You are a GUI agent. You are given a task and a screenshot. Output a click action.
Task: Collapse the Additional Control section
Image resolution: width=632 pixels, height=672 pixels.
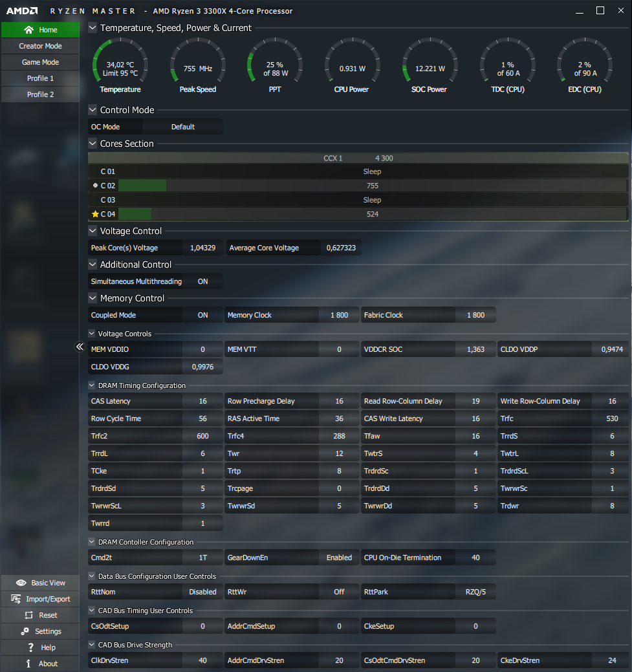(93, 265)
